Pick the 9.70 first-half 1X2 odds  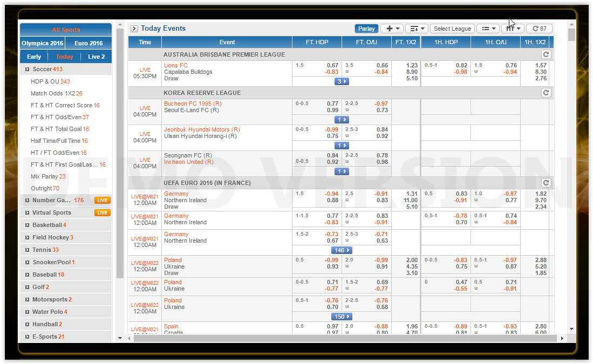(541, 200)
